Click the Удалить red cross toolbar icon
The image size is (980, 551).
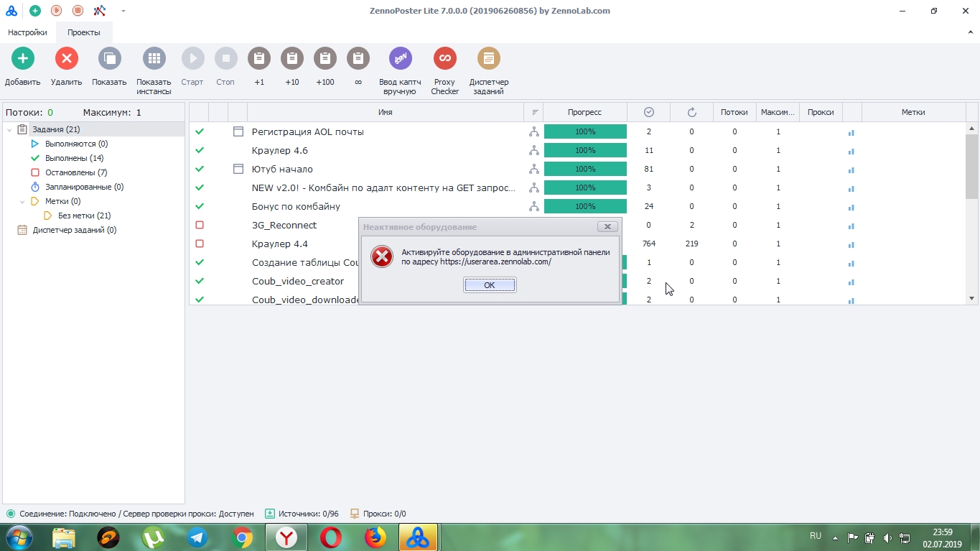67,58
